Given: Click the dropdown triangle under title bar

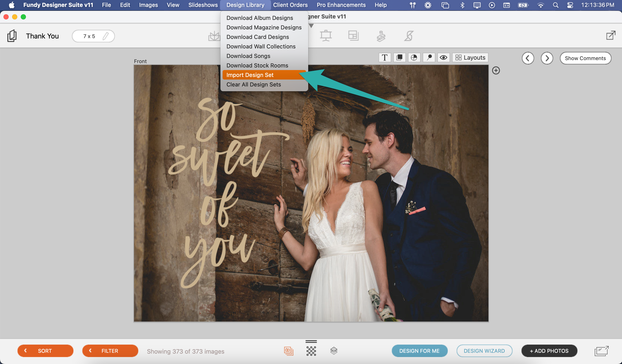Looking at the screenshot, I should [x=311, y=26].
